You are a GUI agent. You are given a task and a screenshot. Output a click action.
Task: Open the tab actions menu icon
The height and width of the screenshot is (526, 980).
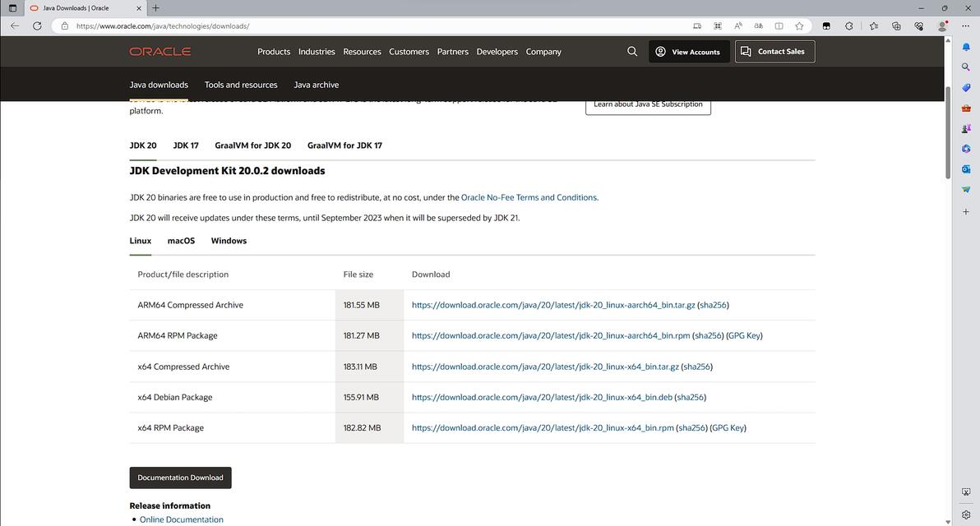click(x=12, y=8)
